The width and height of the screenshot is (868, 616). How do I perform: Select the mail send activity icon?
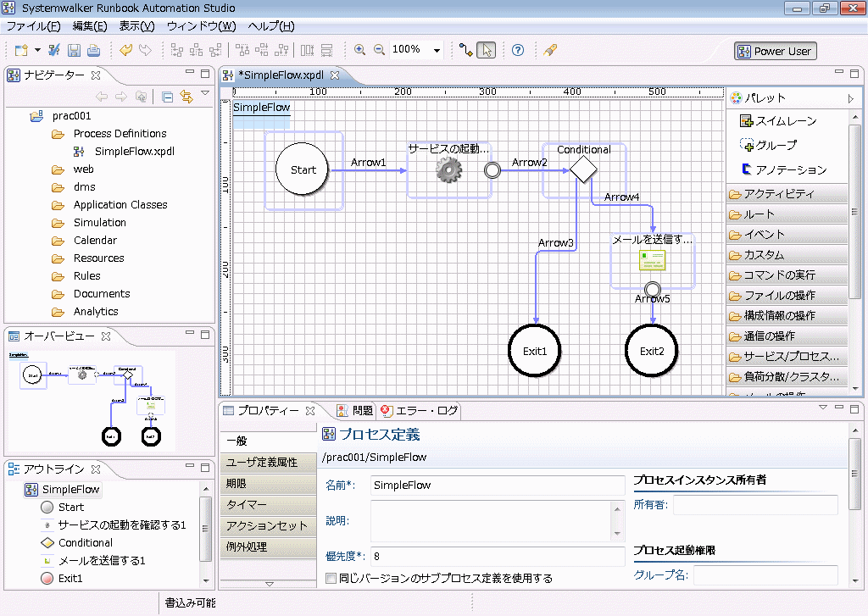(652, 260)
